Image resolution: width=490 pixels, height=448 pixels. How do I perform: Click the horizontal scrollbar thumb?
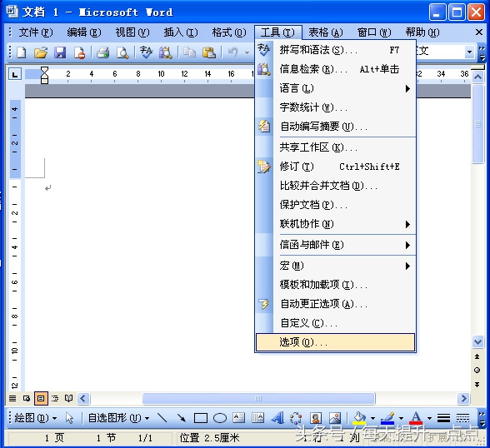(258, 398)
